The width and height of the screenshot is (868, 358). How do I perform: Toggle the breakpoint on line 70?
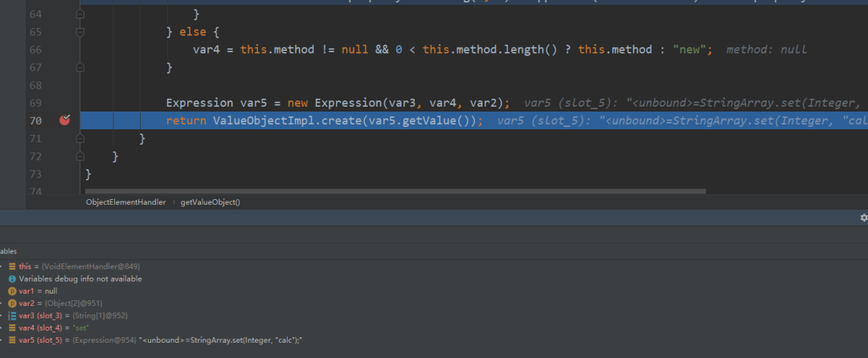click(65, 120)
